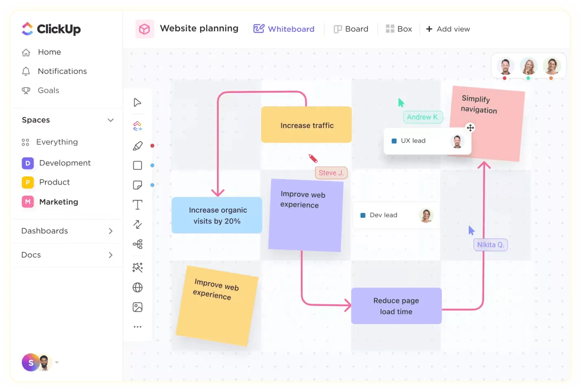Open the user account dropdown arrow

coord(57,362)
